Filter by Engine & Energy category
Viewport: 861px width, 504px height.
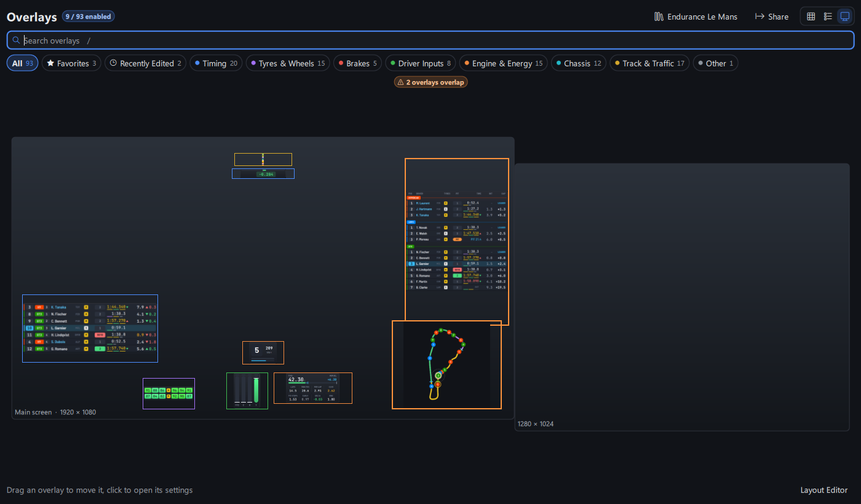(x=503, y=63)
